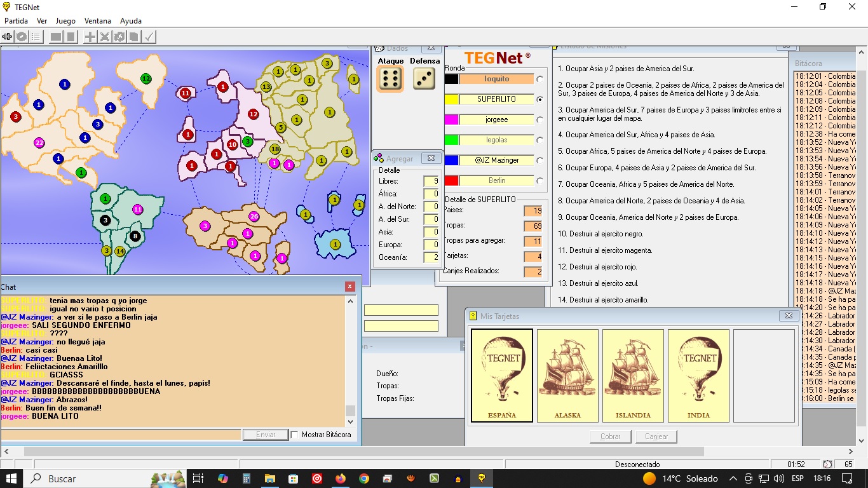Select the yellow army marker with 13

(x=266, y=86)
